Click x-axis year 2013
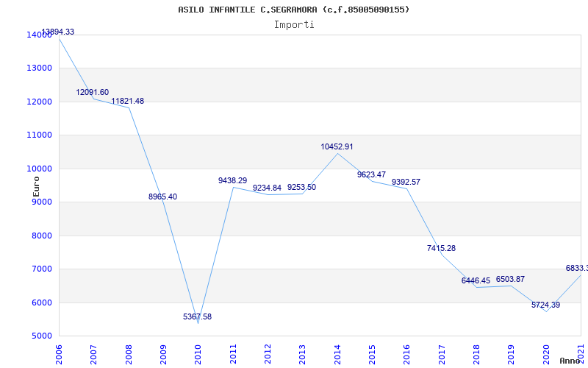 303,354
